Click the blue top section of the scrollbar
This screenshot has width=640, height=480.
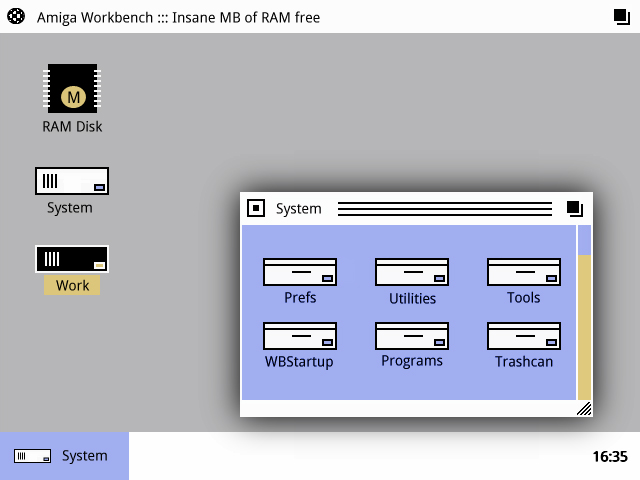[x=584, y=240]
